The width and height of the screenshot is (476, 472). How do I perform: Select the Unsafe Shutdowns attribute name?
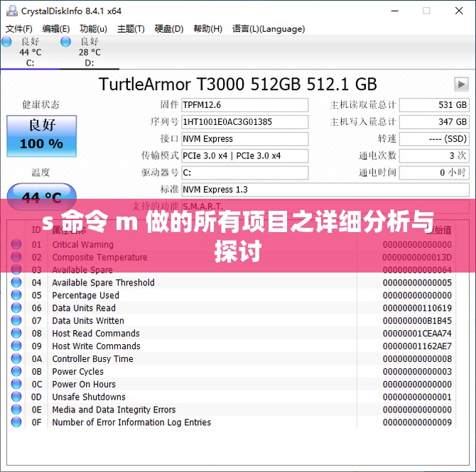coord(89,397)
